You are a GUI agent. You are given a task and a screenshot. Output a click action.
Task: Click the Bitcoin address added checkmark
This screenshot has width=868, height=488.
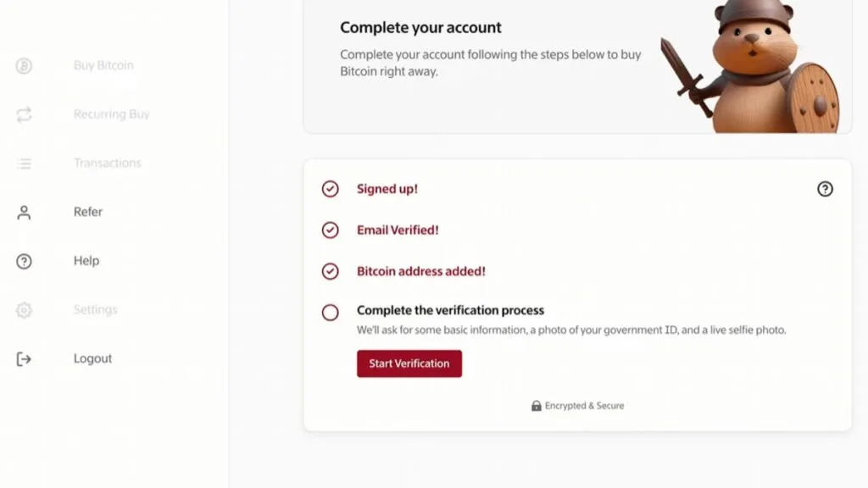point(331,271)
